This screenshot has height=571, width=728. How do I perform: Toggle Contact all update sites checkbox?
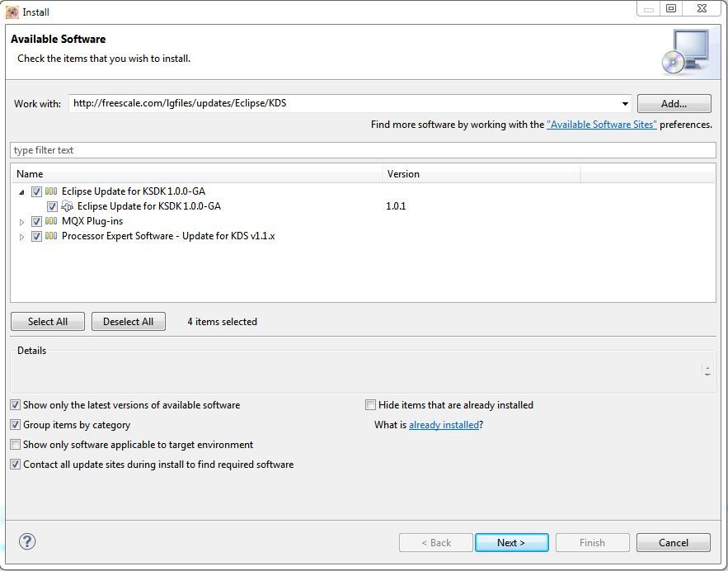click(16, 464)
